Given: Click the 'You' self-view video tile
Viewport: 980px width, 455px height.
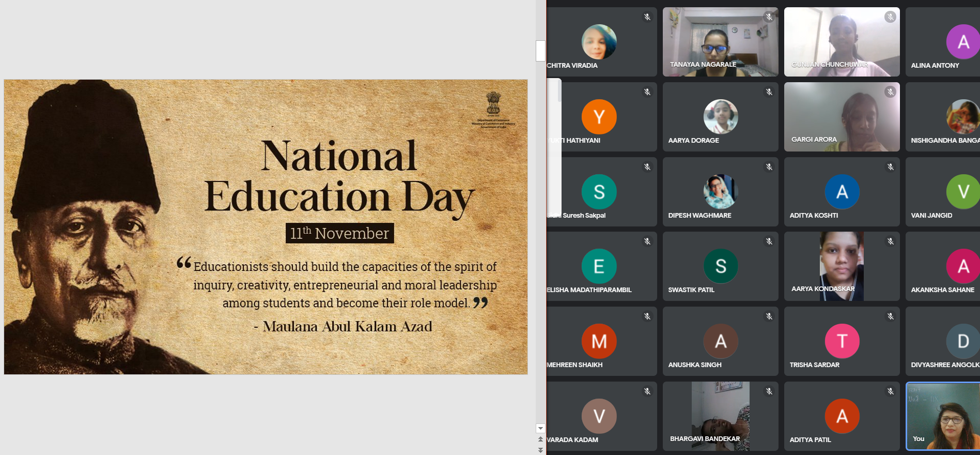Looking at the screenshot, I should tap(943, 416).
